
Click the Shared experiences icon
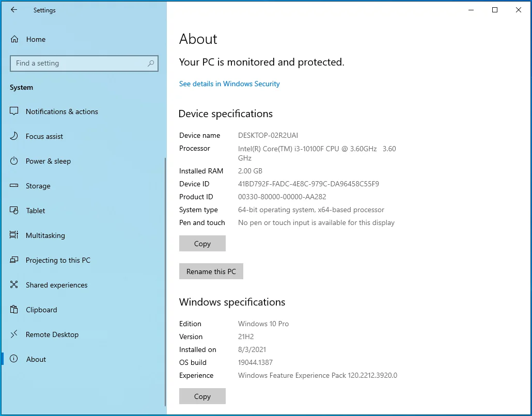tap(14, 284)
